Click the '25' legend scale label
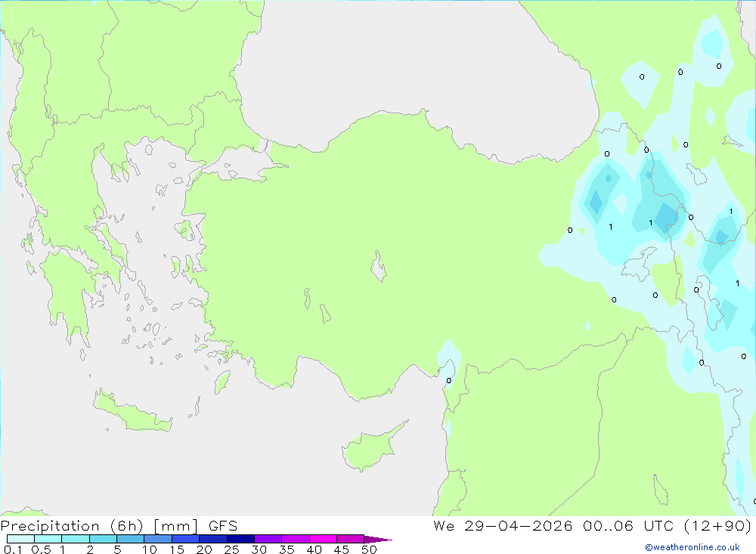The image size is (756, 554). point(231,549)
